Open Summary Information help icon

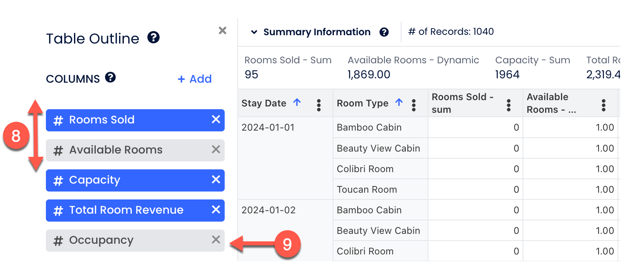tap(384, 32)
